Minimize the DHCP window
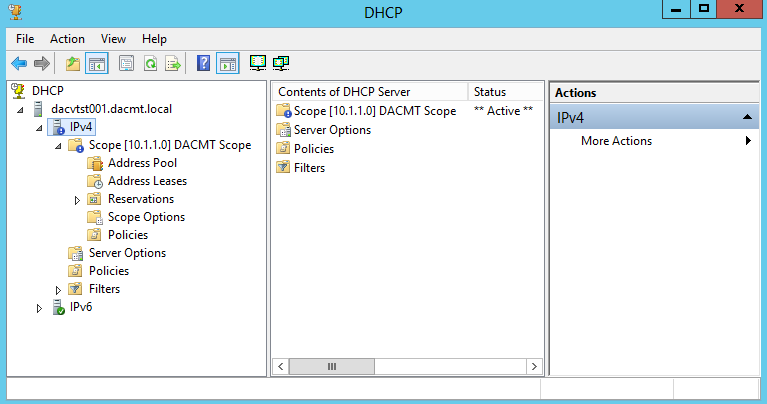Image resolution: width=767 pixels, height=404 pixels. [x=676, y=9]
